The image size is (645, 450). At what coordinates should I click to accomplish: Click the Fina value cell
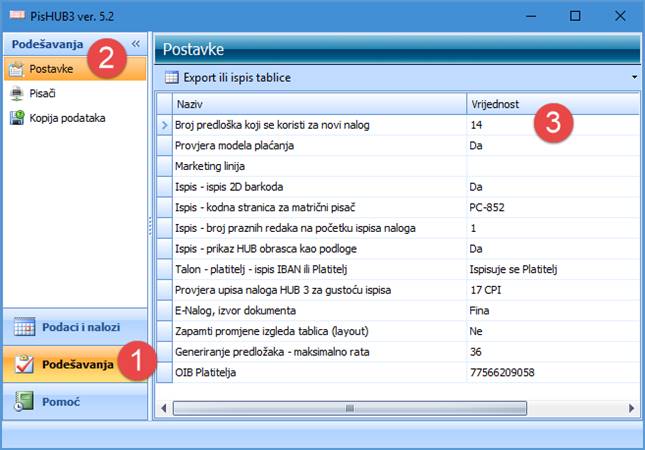point(553,311)
